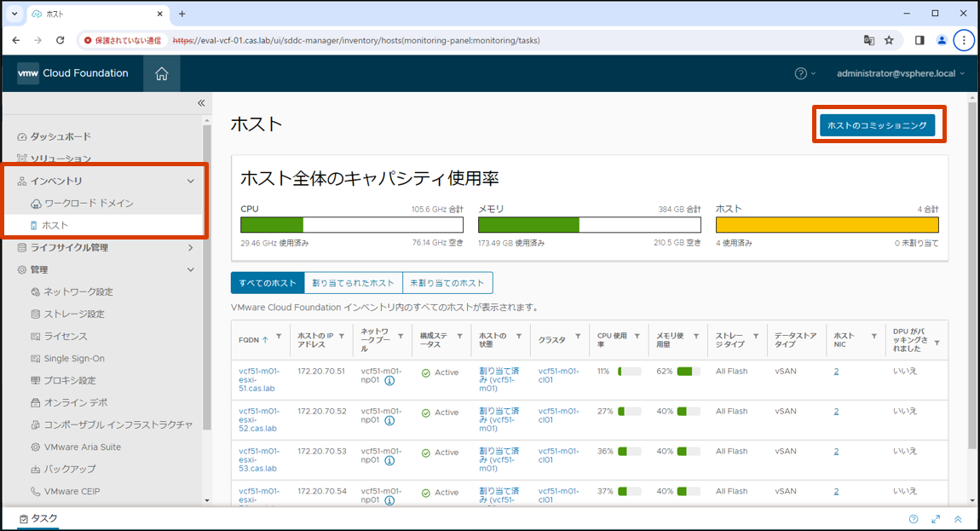Open NIC count link for 172.20.70.52

[x=836, y=412]
